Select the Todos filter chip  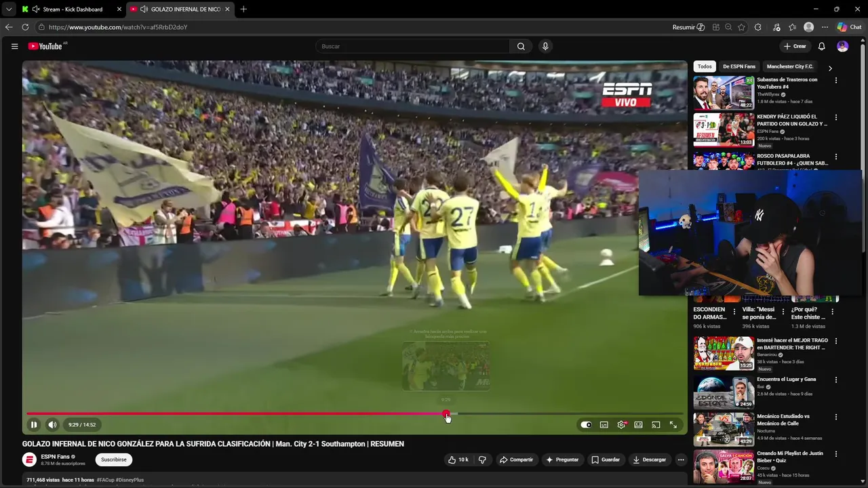705,66
